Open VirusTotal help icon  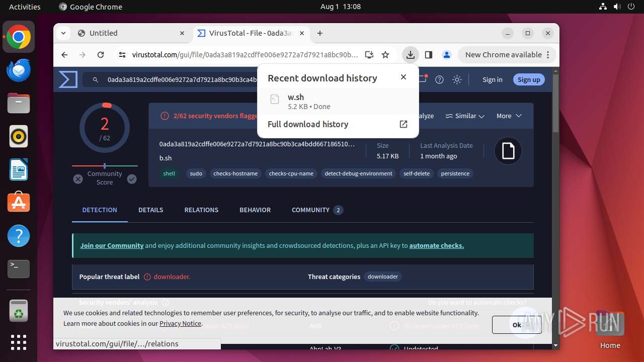[x=439, y=79]
